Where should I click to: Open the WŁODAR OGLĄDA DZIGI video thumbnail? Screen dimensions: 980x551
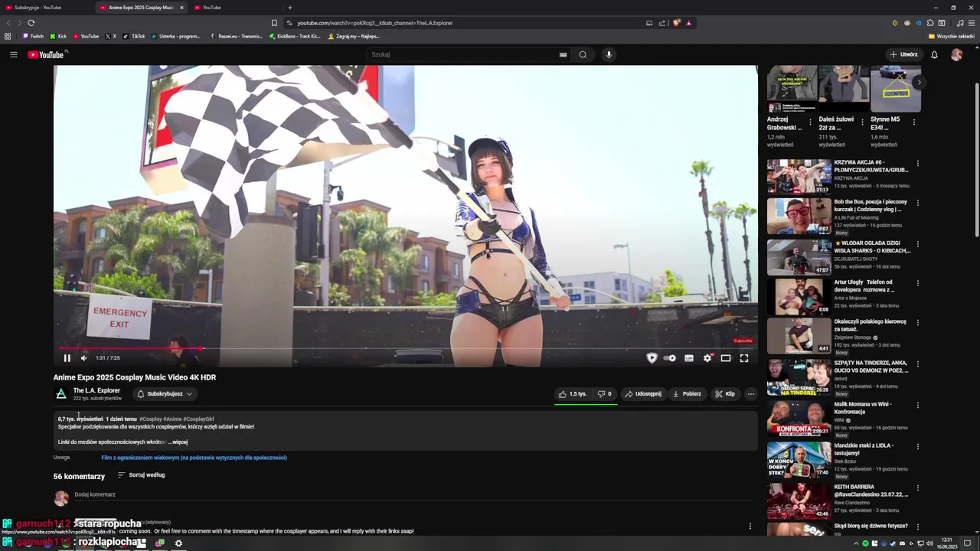tap(799, 257)
